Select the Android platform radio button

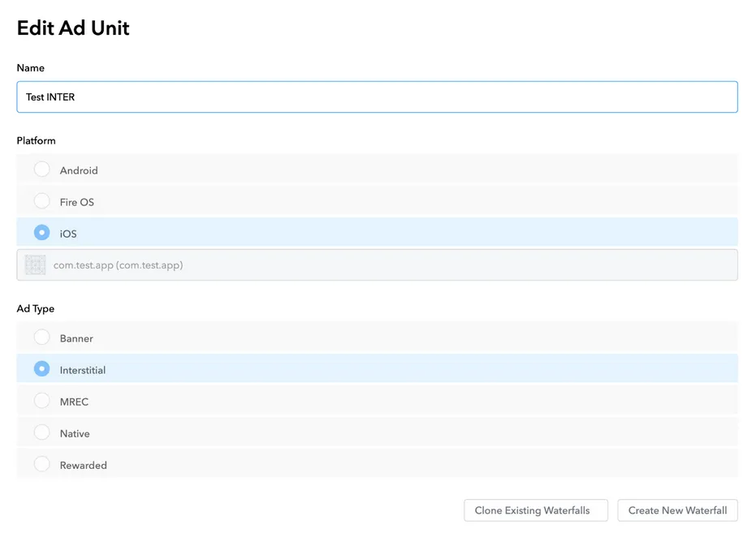[42, 169]
